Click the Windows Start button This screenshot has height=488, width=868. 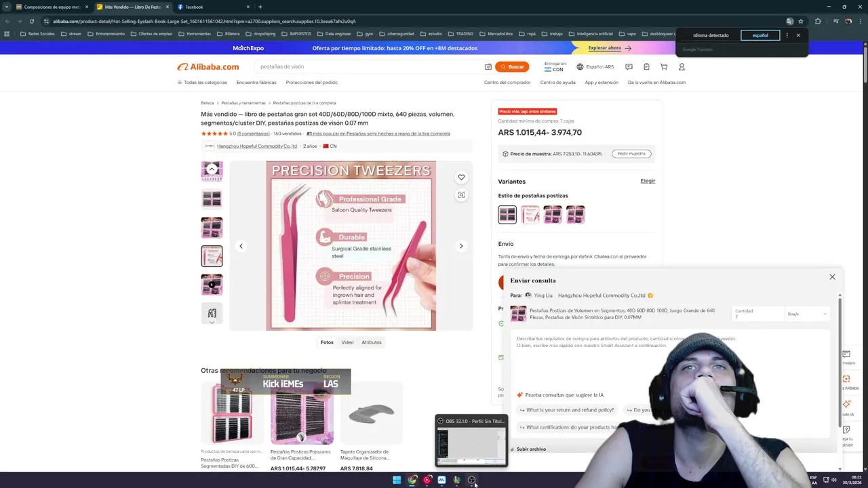397,480
